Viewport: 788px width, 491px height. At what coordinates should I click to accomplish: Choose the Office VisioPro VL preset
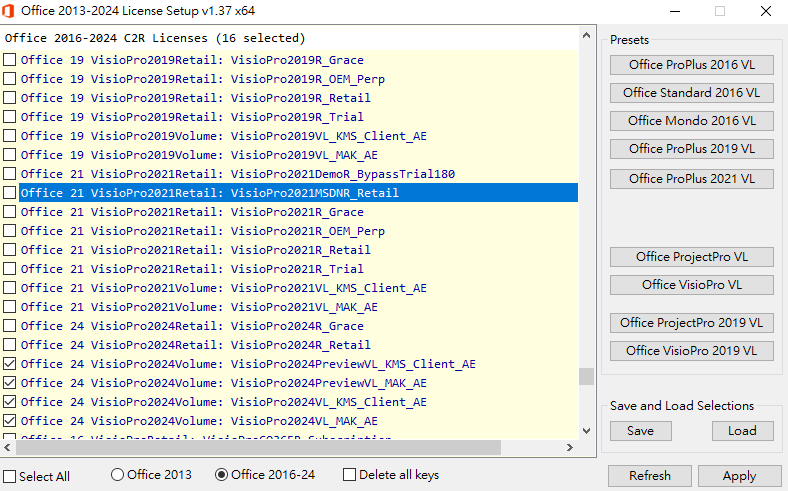[692, 285]
